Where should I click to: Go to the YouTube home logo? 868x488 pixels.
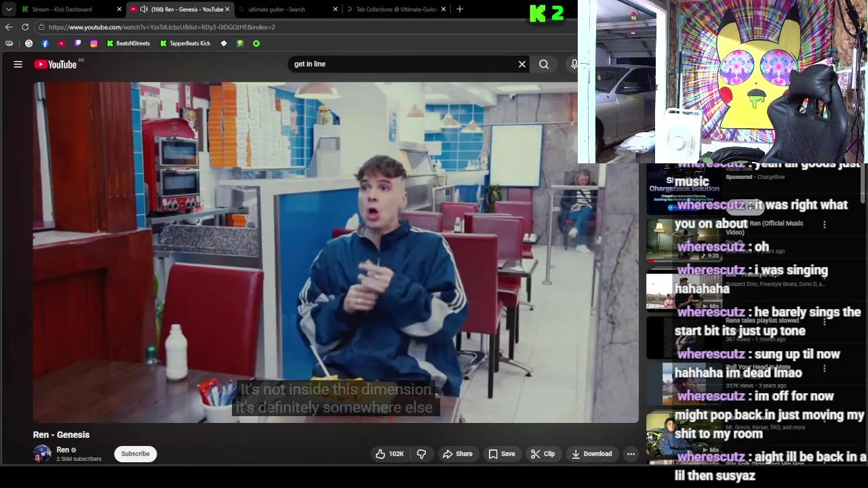[x=56, y=64]
